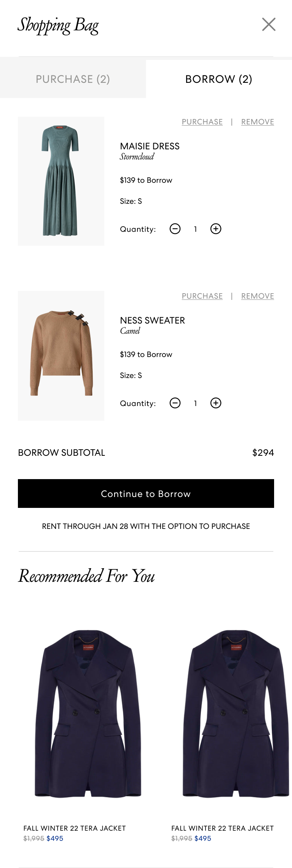
Task: View first recommended Tera Jacket image
Action: tap(88, 714)
